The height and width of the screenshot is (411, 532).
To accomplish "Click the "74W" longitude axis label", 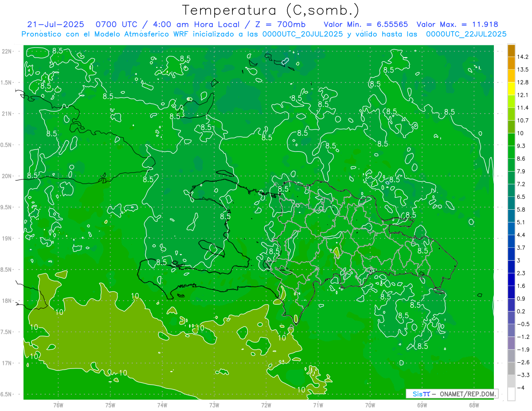I will 162,405.
